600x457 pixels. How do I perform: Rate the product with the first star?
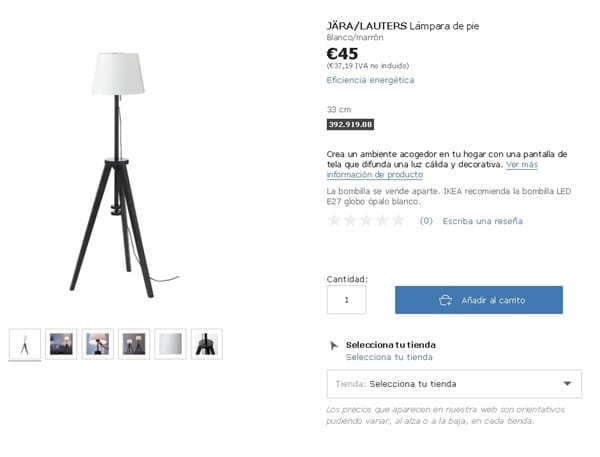pos(334,220)
